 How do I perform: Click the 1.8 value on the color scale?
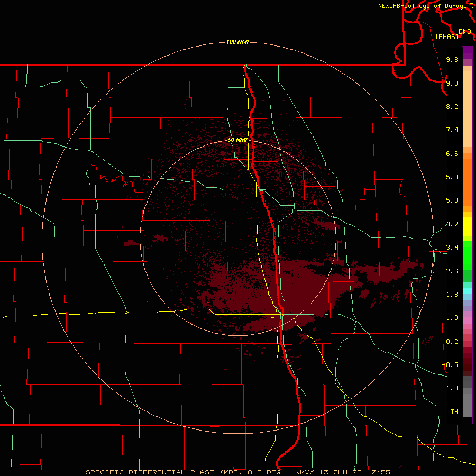[x=452, y=295]
